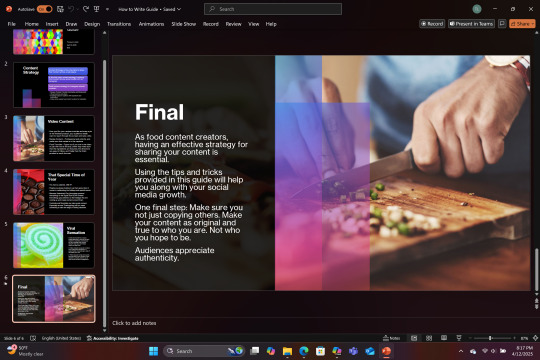Click the 'Audiences appreciate authenticity.' paragraph
540x360 pixels.
point(174,254)
